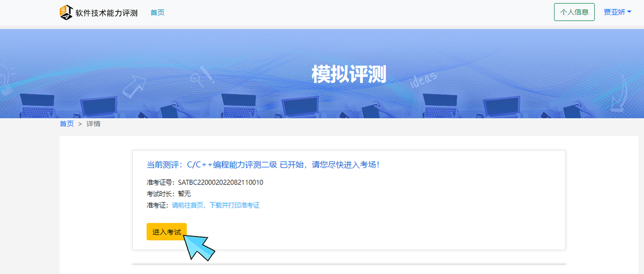This screenshot has height=274, width=644.
Task: Open the 首页 tab in top navigation
Action: (x=157, y=13)
